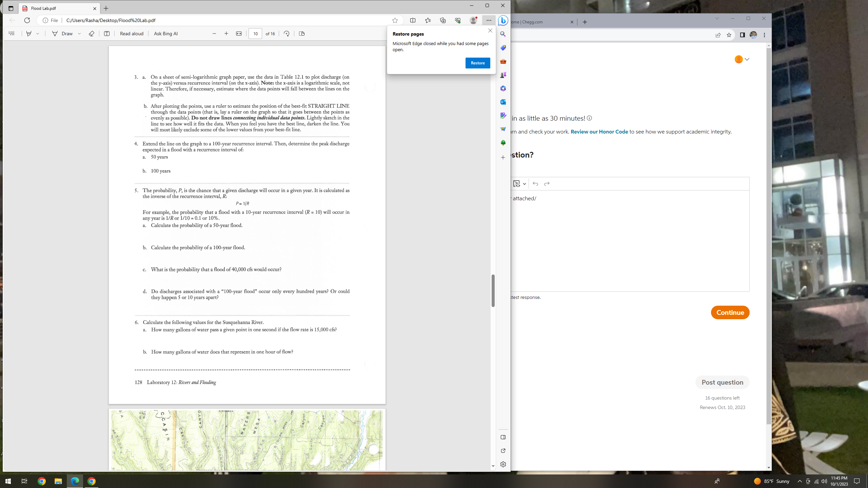Image resolution: width=868 pixels, height=488 pixels.
Task: Open the Edge Settings and more menu
Action: [489, 20]
